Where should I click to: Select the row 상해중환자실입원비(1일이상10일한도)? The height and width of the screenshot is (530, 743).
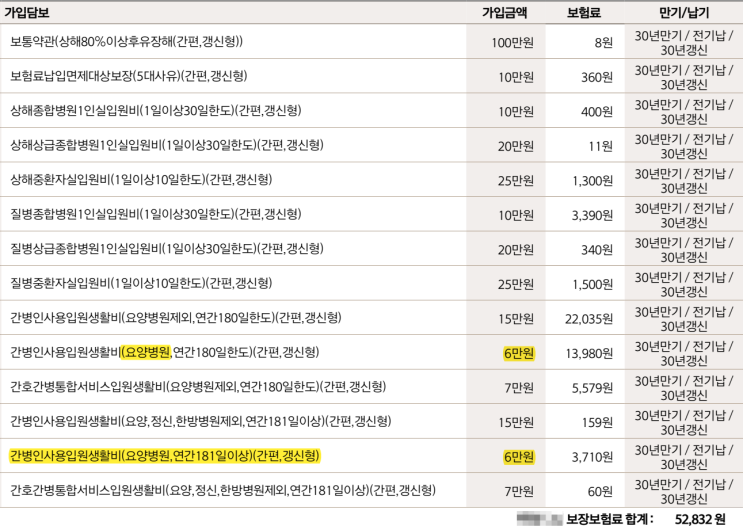pos(372,180)
